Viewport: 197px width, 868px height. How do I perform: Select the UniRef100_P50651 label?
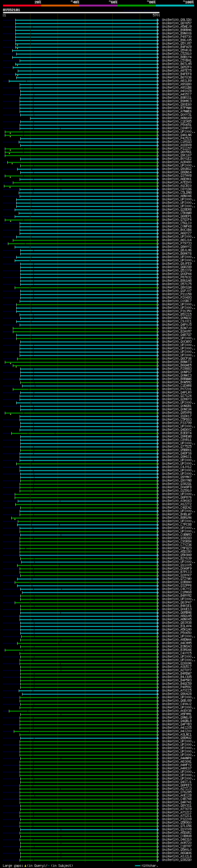pyautogui.click(x=176, y=125)
